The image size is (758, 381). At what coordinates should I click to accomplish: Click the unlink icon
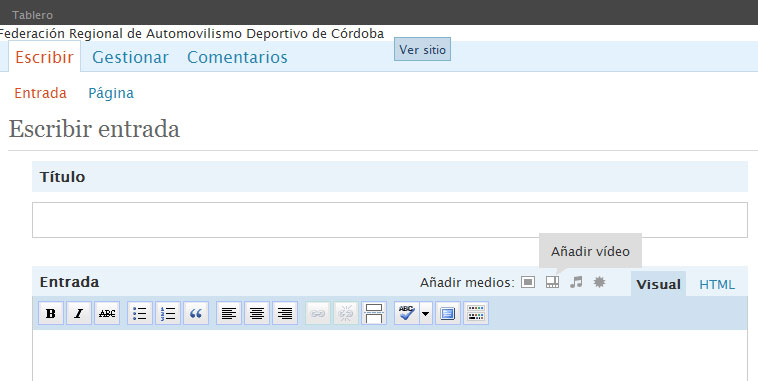tap(346, 313)
